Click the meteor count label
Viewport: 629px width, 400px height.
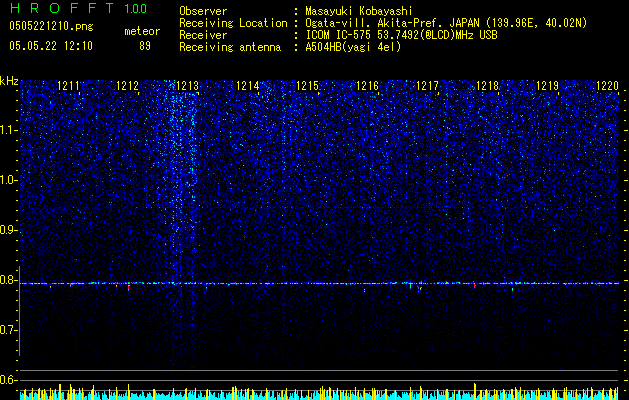click(x=142, y=31)
